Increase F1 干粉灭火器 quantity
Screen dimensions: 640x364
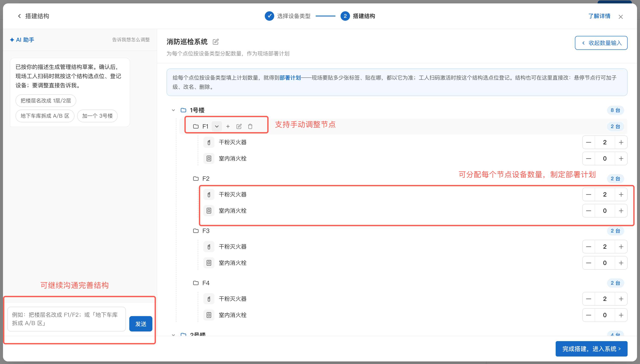point(621,142)
